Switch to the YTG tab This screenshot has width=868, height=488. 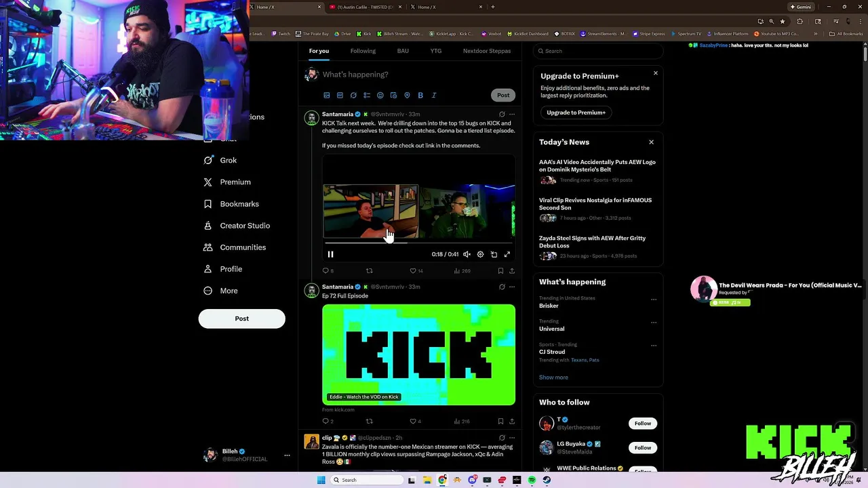436,51
